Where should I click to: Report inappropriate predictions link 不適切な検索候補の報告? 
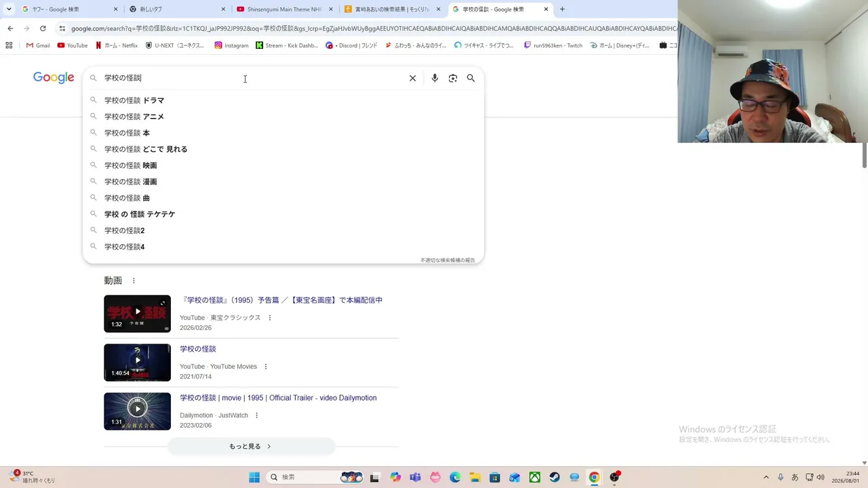(448, 260)
